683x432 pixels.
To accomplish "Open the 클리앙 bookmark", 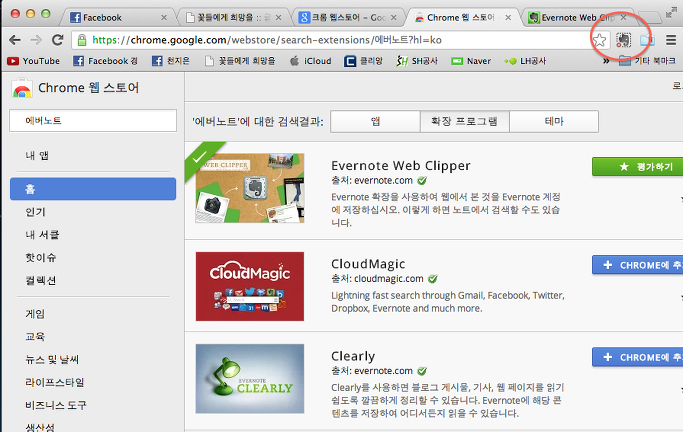I will pyautogui.click(x=363, y=61).
